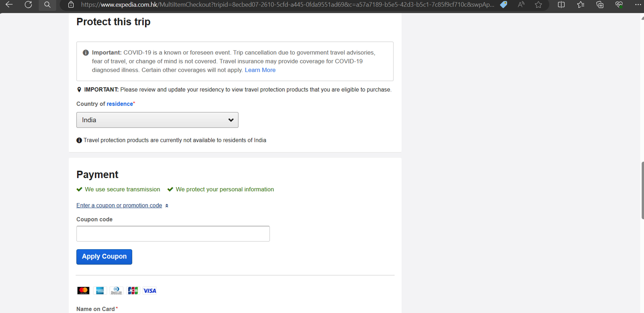Click Enter a coupon or promotion code
The width and height of the screenshot is (644, 313).
click(119, 205)
